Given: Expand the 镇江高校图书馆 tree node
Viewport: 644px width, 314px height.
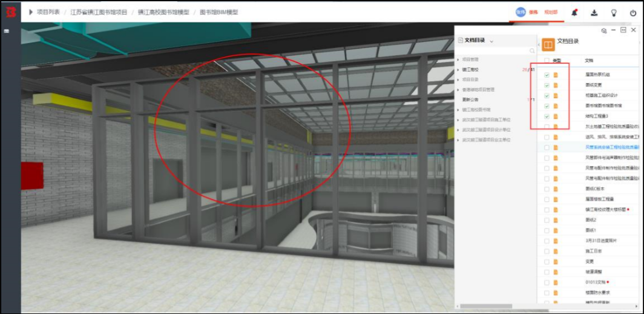Looking at the screenshot, I should (458, 110).
